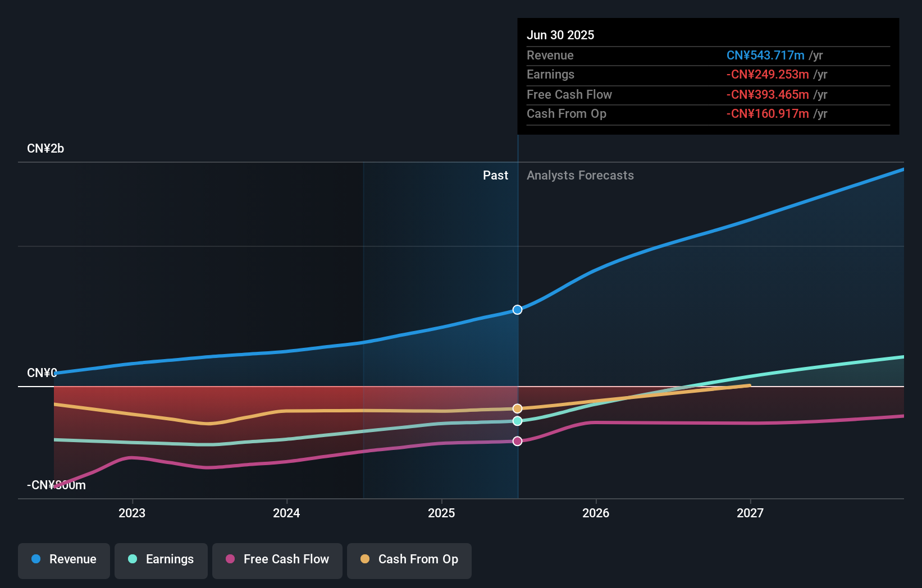The width and height of the screenshot is (922, 588).
Task: Toggle the Earnings series off
Action: coord(161,559)
